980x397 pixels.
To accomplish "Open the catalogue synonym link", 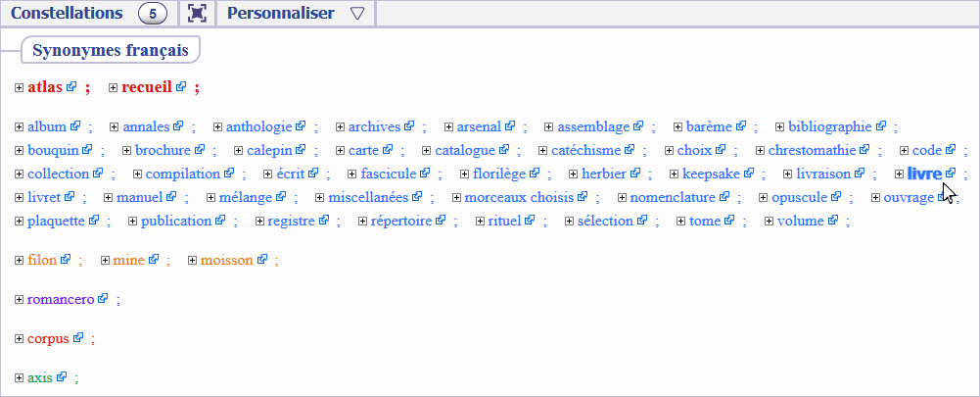I will [464, 150].
